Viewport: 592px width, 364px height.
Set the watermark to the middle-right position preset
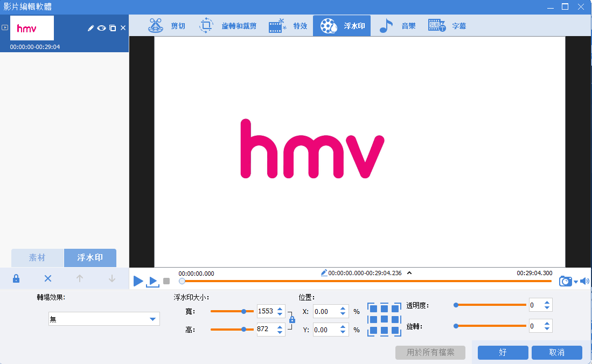click(395, 319)
